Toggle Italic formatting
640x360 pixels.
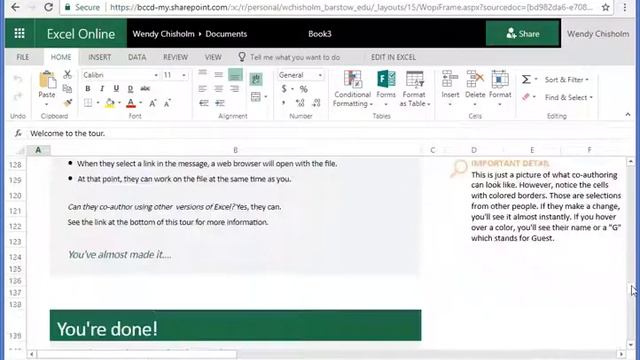(x=102, y=89)
